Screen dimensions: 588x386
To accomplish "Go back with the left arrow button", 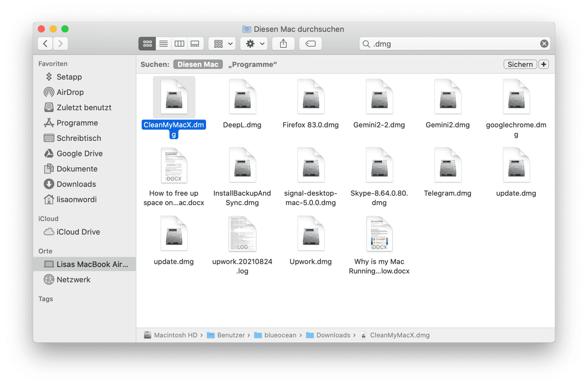I will (x=45, y=43).
